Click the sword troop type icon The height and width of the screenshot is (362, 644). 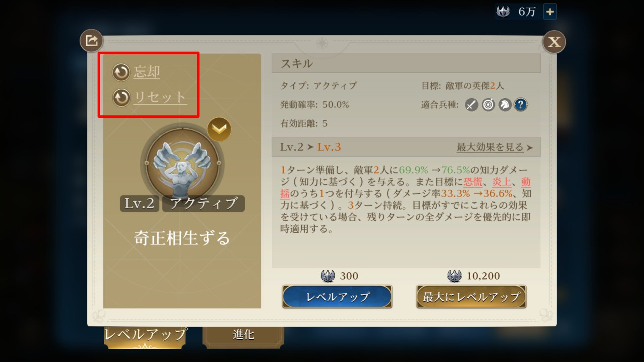(471, 105)
